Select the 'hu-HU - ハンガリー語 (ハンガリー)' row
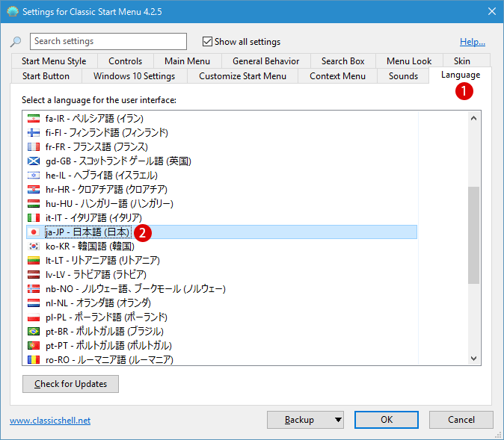This screenshot has width=504, height=440. (221, 204)
